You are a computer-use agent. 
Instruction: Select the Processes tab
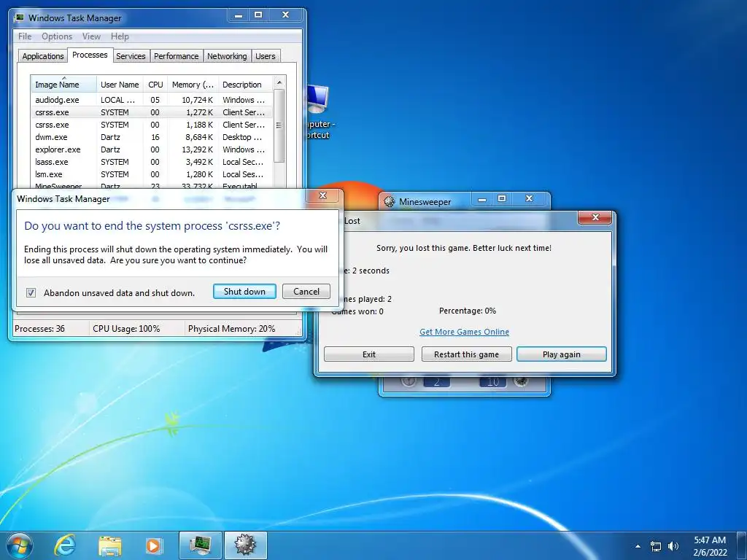90,55
